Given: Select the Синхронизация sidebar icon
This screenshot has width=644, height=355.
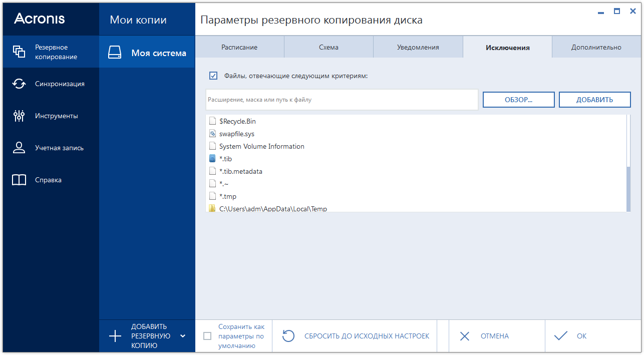Looking at the screenshot, I should 19,84.
